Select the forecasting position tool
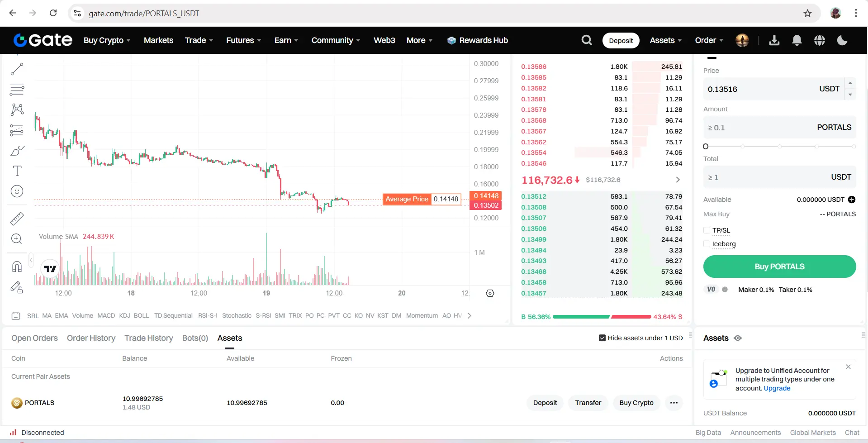The image size is (868, 443). coord(17,130)
